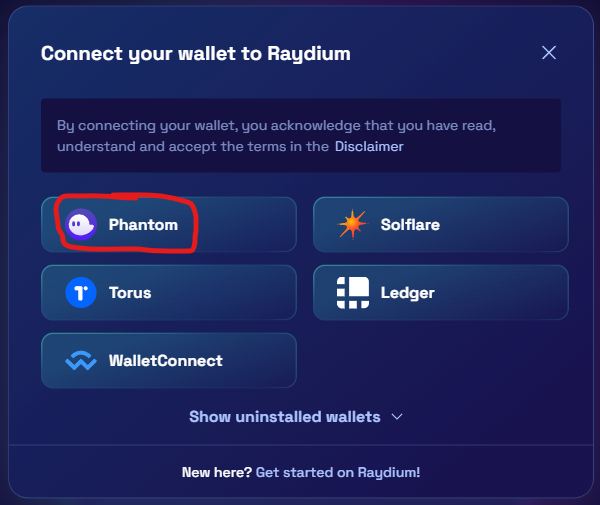The image size is (600, 505).
Task: Click the blue Torus circle icon
Action: pyautogui.click(x=81, y=293)
